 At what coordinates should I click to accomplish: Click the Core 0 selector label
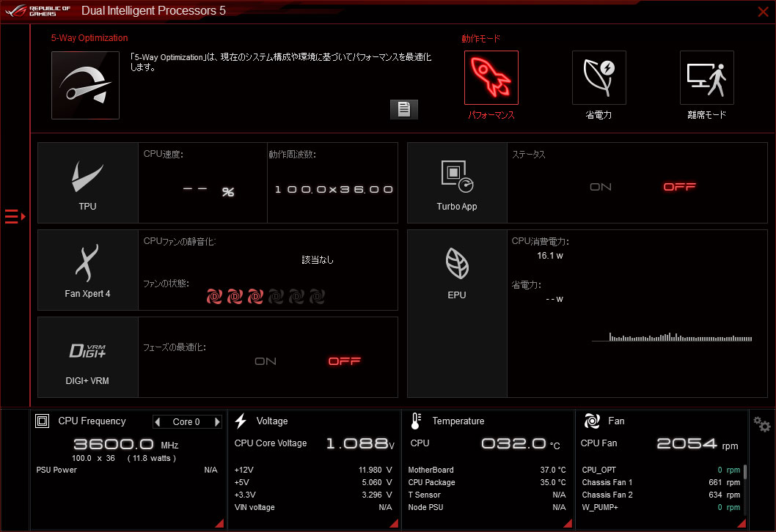click(186, 422)
